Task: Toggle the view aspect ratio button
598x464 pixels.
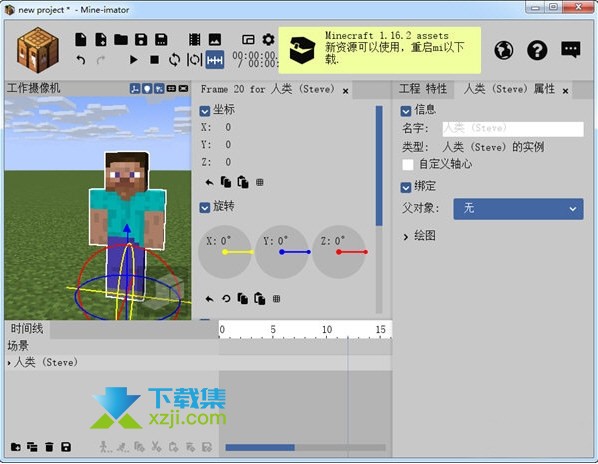Action: coord(171,88)
